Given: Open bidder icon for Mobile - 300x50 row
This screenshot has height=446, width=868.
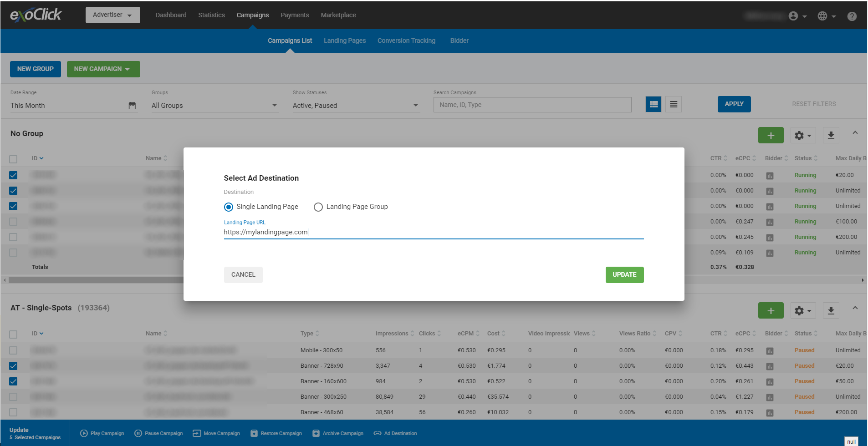Looking at the screenshot, I should click(770, 351).
